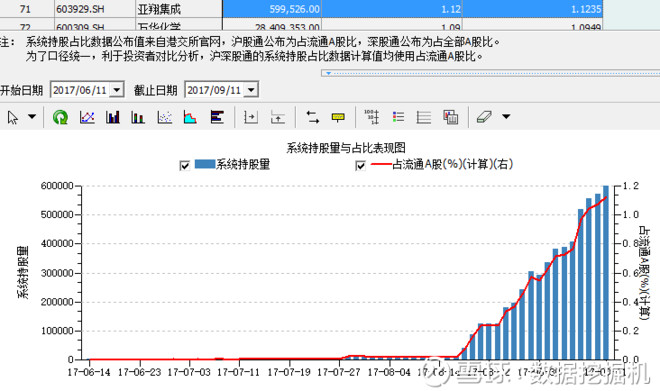660x391 pixels.
Task: Switch to multicolor stacked bar chart
Action: click(138, 117)
